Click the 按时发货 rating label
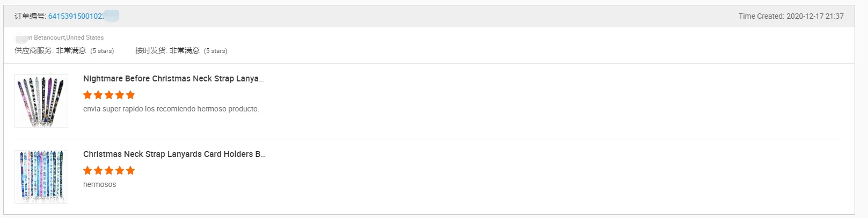868x218 pixels. point(150,51)
